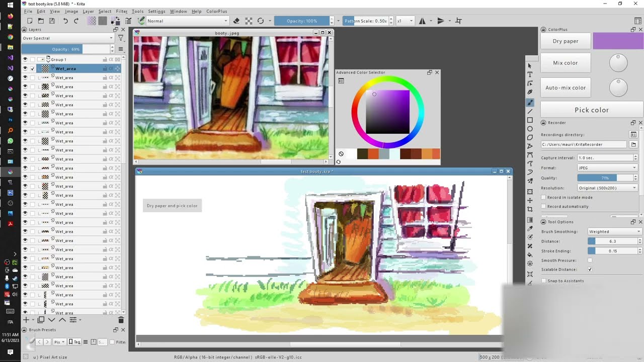Viewport: 644px width, 362px height.
Task: Click the Dry paper button
Action: pos(566,41)
